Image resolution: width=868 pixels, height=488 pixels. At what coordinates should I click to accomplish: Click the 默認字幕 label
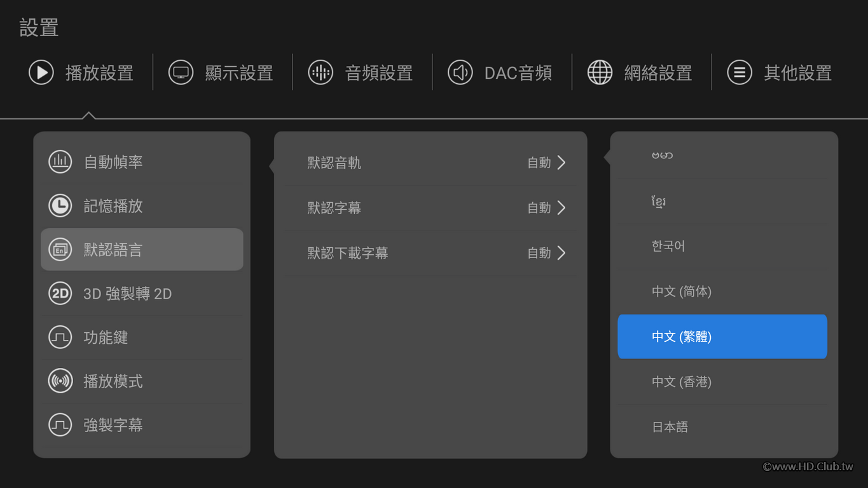(334, 208)
